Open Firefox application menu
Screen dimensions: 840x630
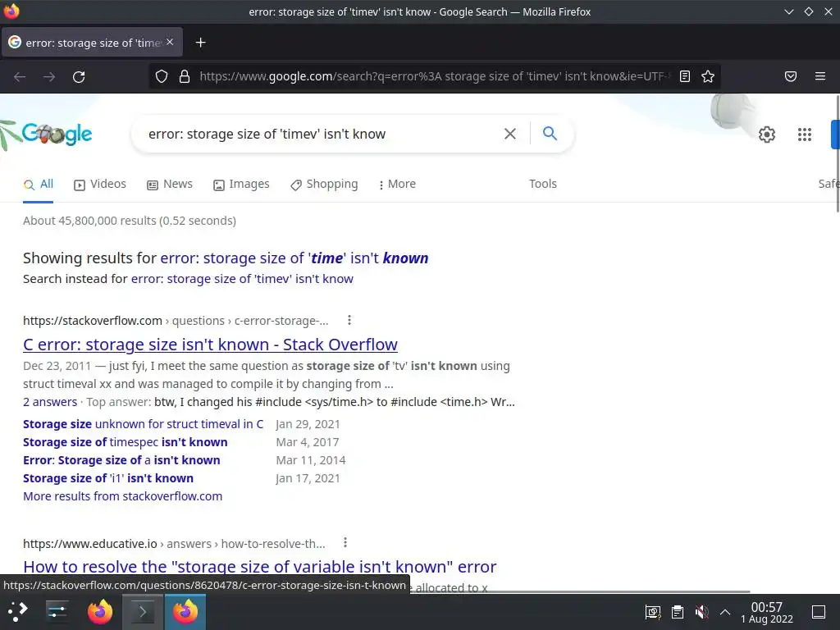(x=820, y=76)
